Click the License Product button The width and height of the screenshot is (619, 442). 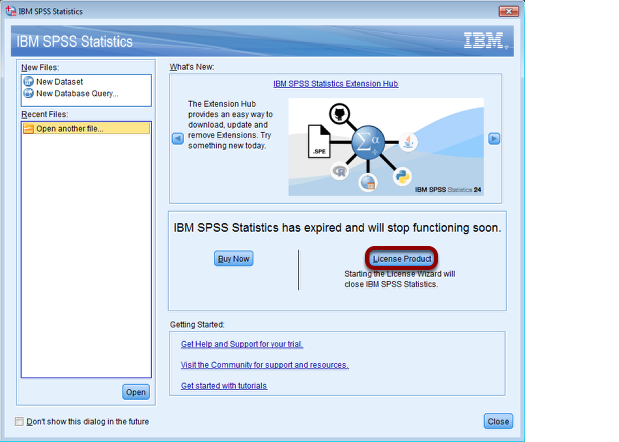pyautogui.click(x=402, y=259)
